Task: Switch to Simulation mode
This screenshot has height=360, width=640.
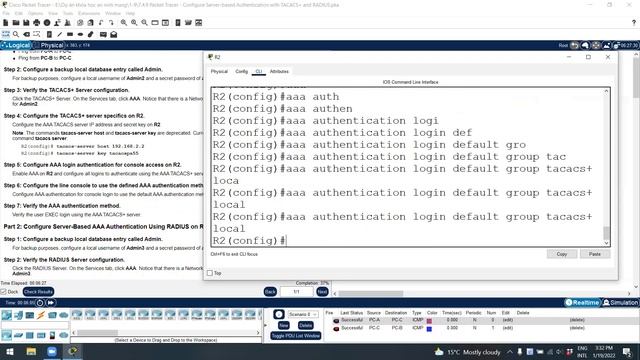Action: click(620, 302)
